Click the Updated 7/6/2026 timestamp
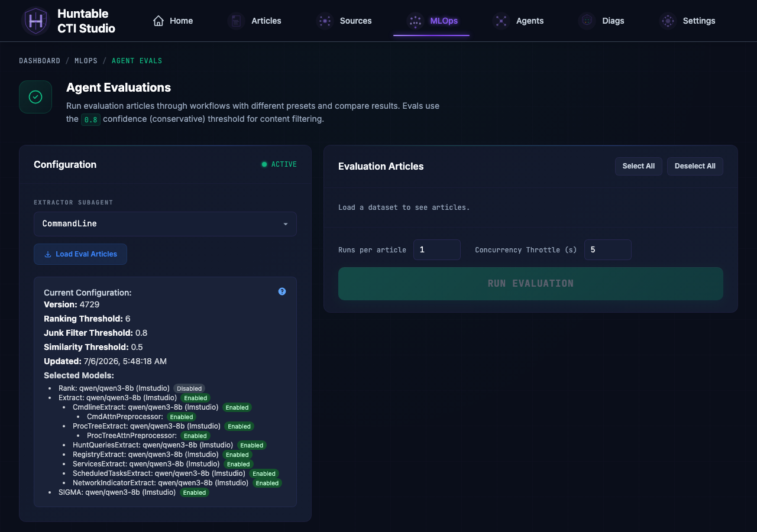 (105, 361)
